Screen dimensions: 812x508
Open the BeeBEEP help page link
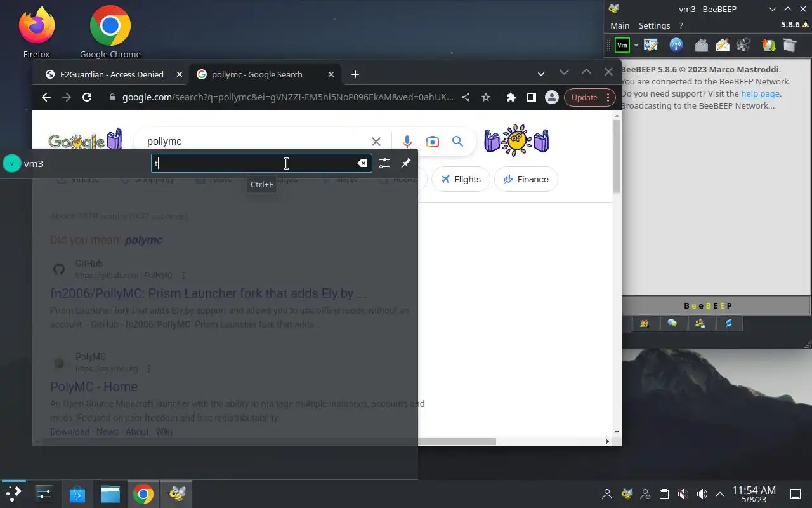[x=760, y=93]
